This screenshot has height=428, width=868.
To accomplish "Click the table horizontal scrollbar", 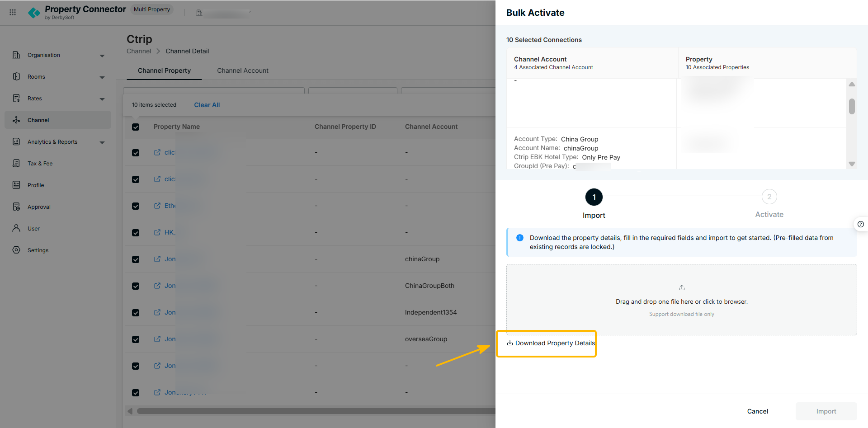I will (316, 411).
